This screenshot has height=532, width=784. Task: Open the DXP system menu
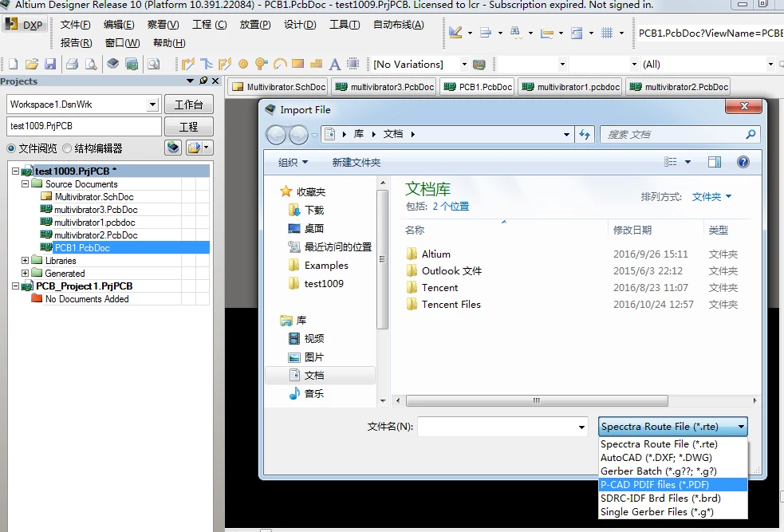click(x=25, y=25)
